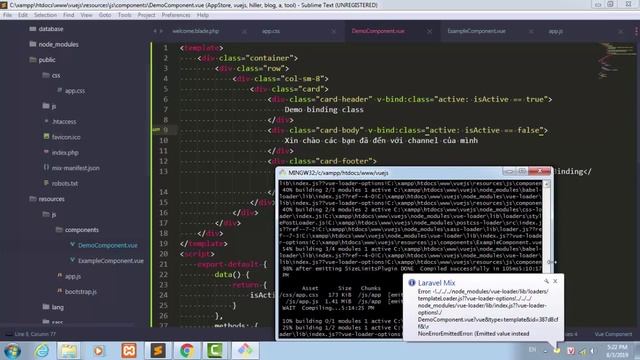Click line number 21 in the gutter
This screenshot has width=640, height=360.
pos(163,264)
